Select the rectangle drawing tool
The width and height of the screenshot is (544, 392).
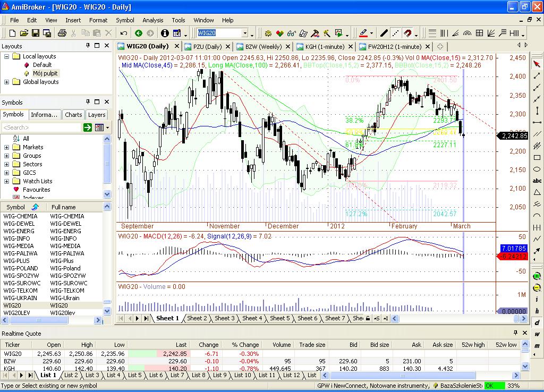coord(537,158)
